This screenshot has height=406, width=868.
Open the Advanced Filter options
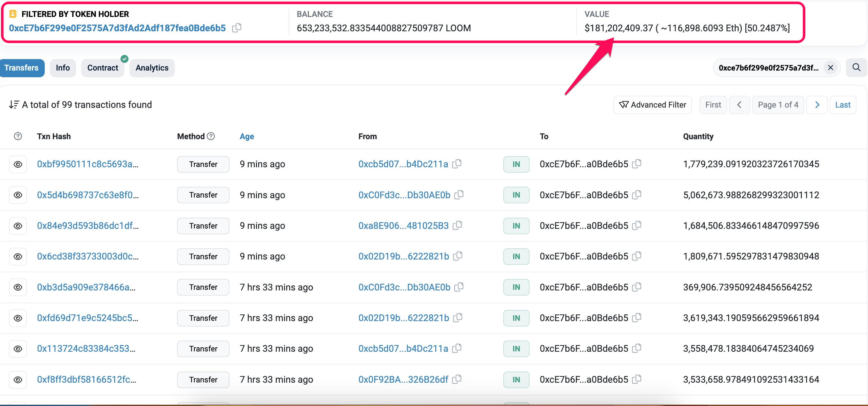tap(652, 105)
